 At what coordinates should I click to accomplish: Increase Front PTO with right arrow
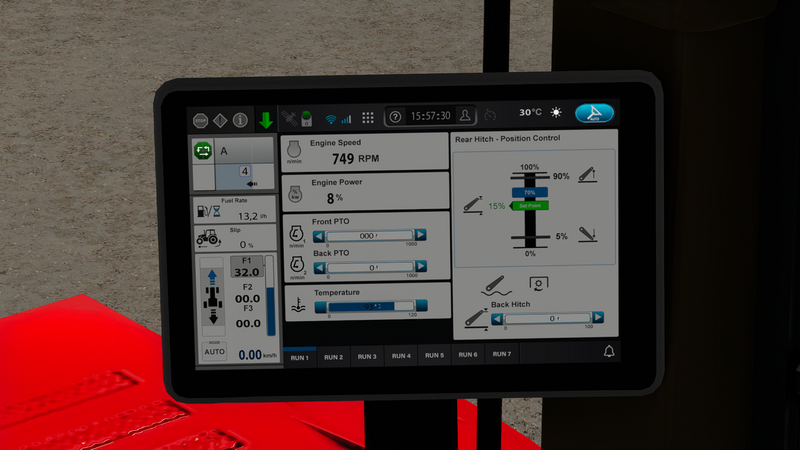click(x=421, y=236)
